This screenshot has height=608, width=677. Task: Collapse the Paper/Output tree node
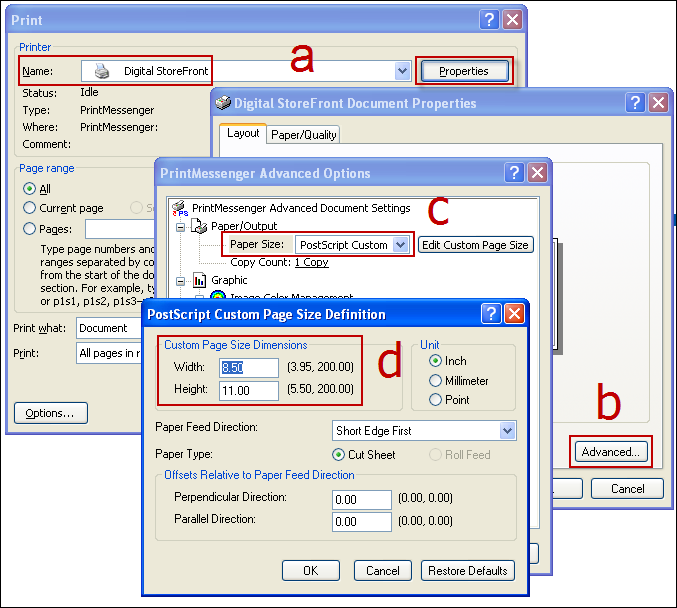pos(180,227)
